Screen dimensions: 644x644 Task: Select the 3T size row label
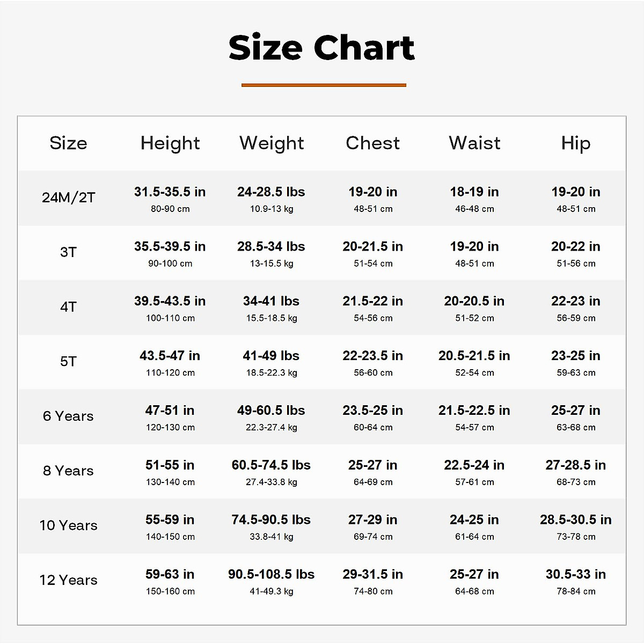tap(68, 252)
